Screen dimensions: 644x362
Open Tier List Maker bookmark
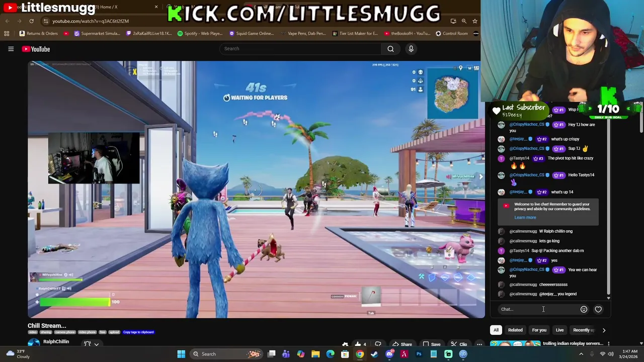tap(355, 34)
